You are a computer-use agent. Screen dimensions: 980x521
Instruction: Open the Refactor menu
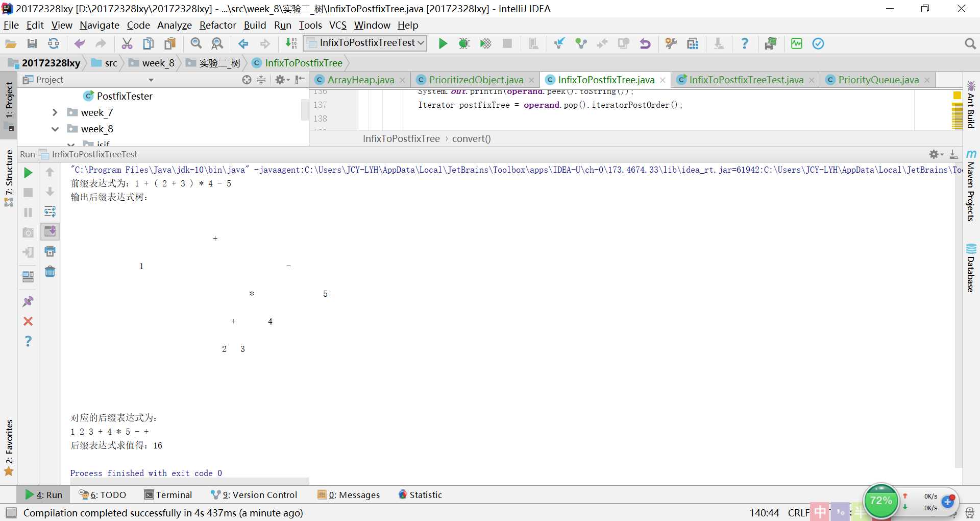tap(217, 25)
